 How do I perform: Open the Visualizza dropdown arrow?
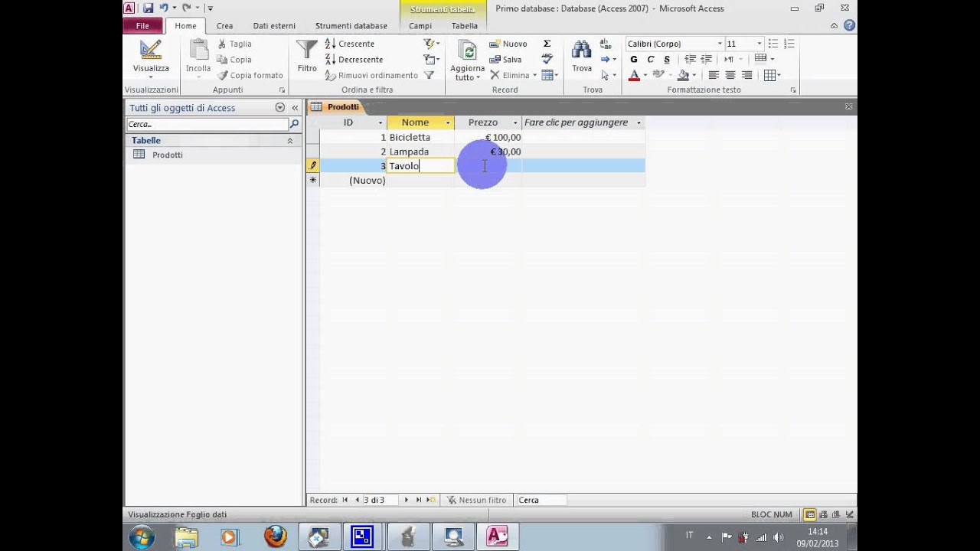(151, 77)
